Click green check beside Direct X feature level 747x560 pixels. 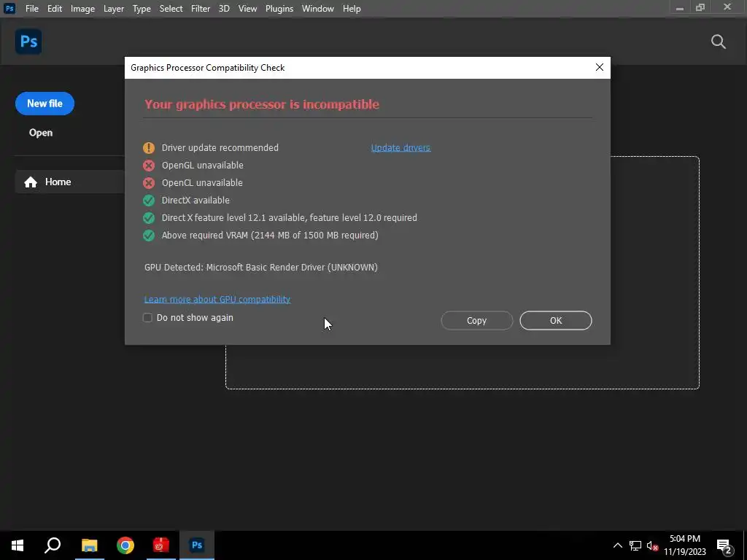(149, 217)
